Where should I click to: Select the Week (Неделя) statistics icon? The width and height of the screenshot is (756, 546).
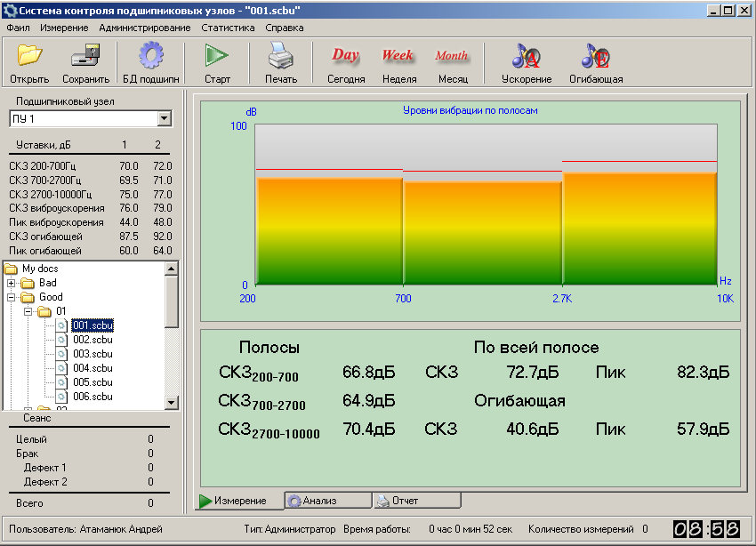tap(398, 56)
